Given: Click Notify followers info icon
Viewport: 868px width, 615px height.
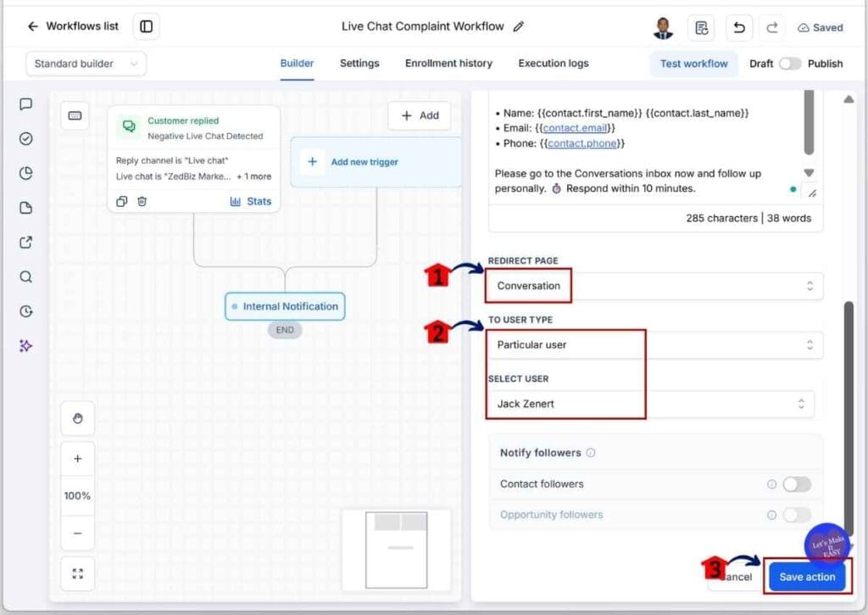Looking at the screenshot, I should [591, 453].
